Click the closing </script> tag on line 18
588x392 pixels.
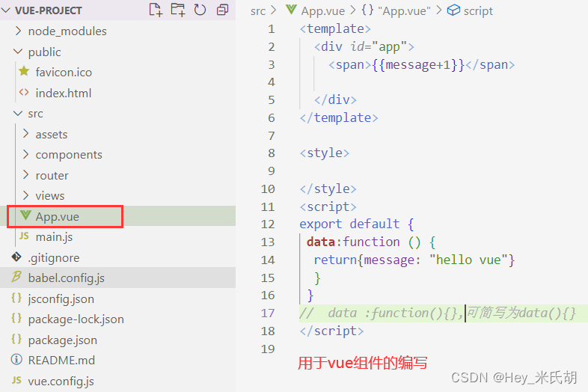331,331
